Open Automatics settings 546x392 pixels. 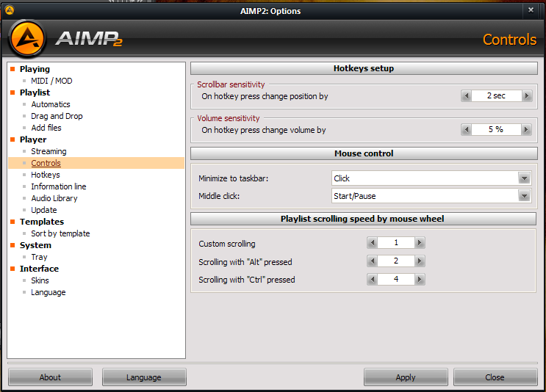pos(51,104)
